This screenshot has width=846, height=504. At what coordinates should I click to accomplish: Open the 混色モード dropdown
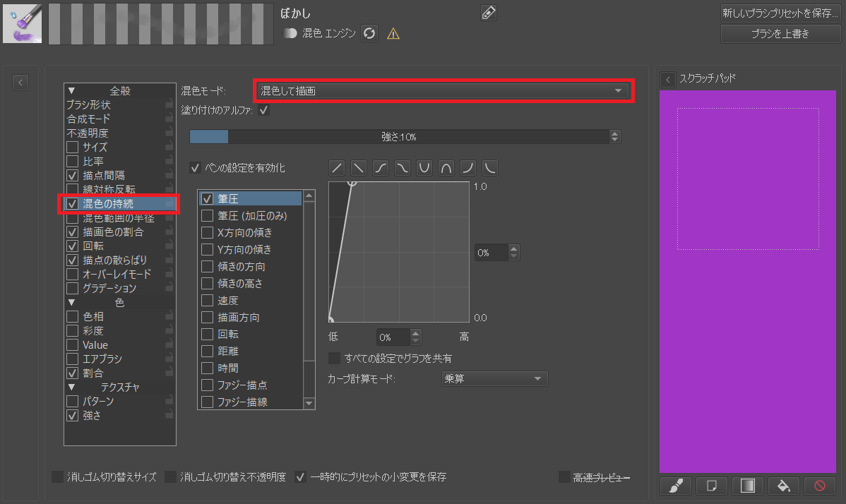click(x=441, y=90)
